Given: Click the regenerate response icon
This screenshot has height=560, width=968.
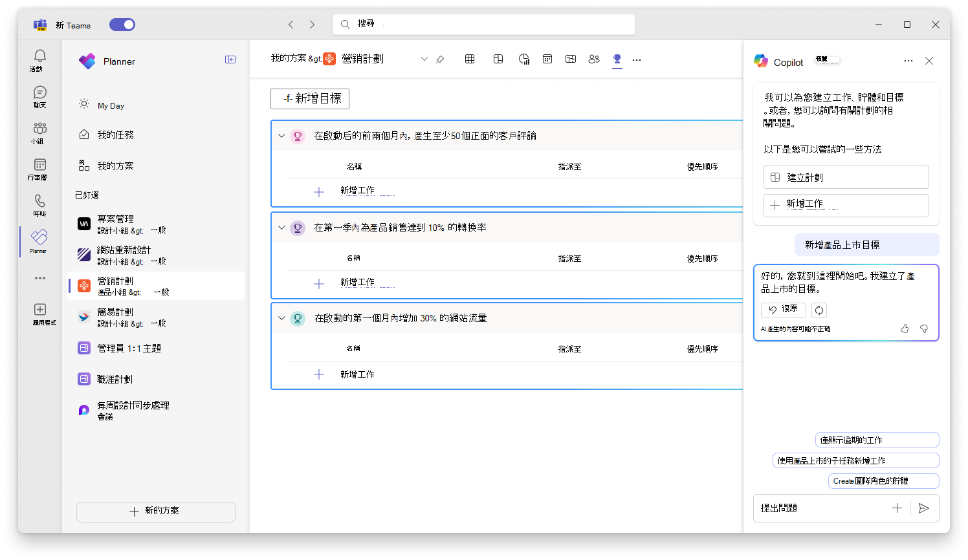Looking at the screenshot, I should pos(819,310).
